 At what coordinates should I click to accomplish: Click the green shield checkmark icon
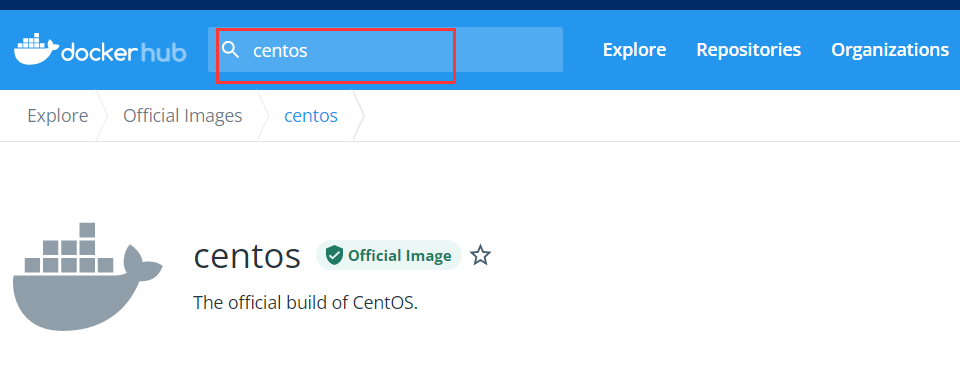pos(334,255)
